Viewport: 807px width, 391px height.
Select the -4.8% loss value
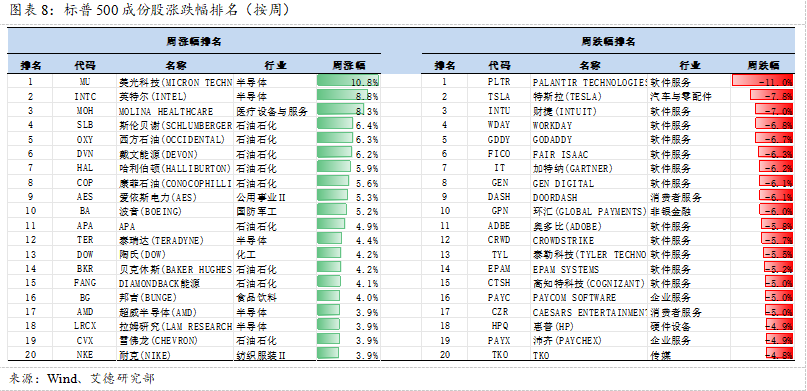779,355
